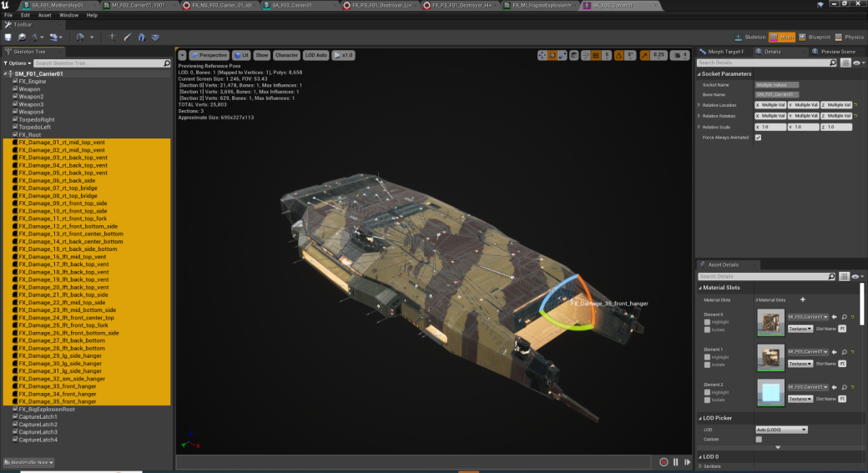The height and width of the screenshot is (473, 868).
Task: Enable Highlight for Element 0
Action: pos(709,321)
